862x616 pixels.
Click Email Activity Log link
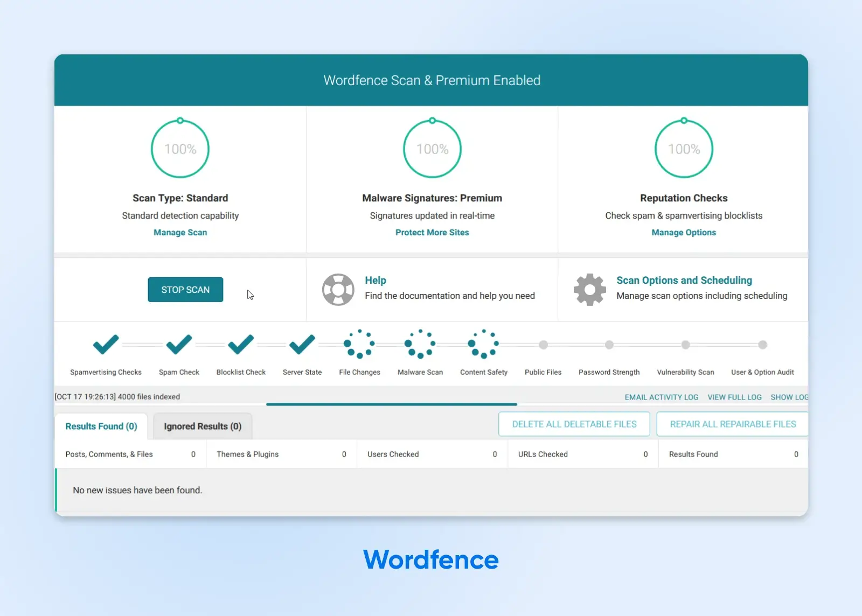pyautogui.click(x=662, y=397)
